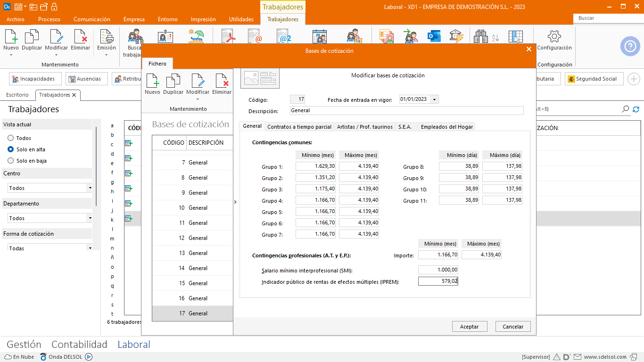Click the Emisión printer icon in ribbon
This screenshot has height=362, width=644.
[x=107, y=37]
